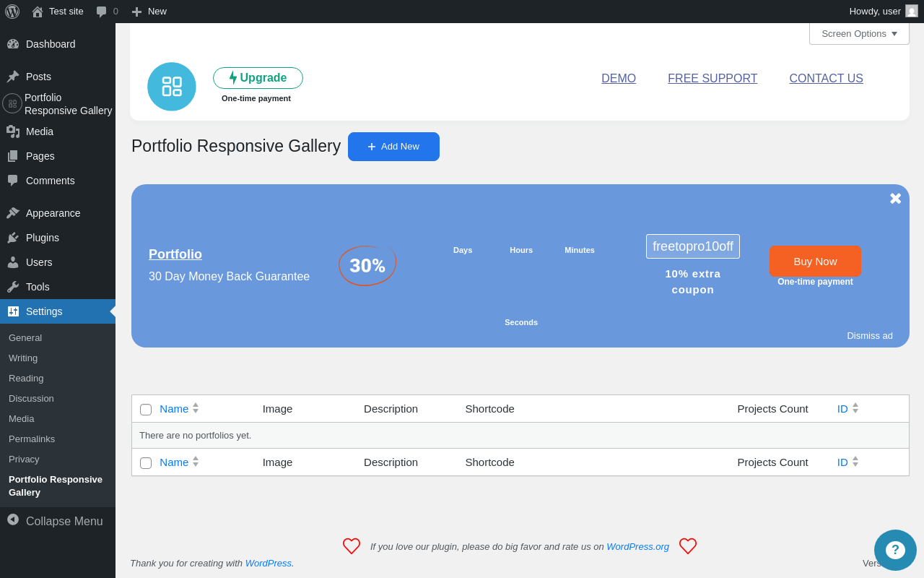
Task: Click the Pages sidebar icon
Action: click(x=13, y=156)
